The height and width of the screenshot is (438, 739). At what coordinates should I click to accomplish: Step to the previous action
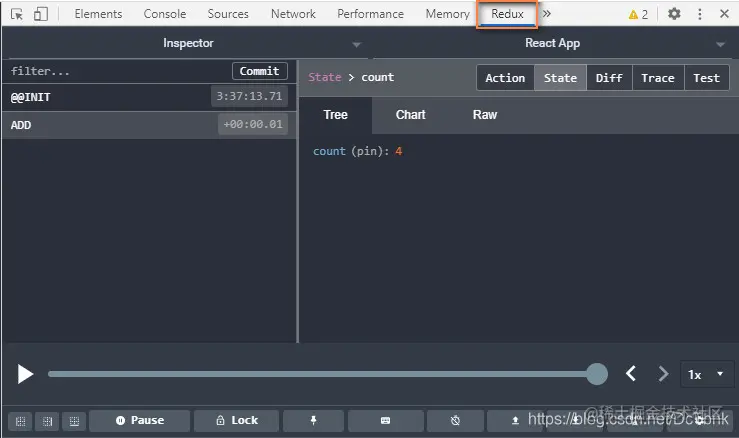click(631, 374)
